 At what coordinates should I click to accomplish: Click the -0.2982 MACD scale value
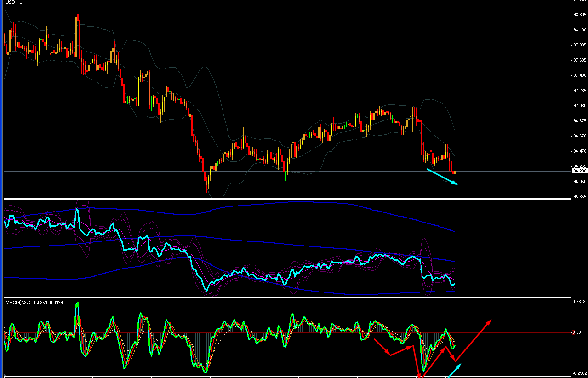coord(579,373)
